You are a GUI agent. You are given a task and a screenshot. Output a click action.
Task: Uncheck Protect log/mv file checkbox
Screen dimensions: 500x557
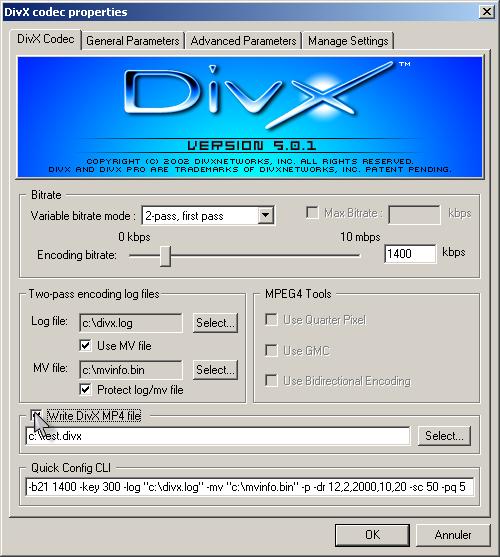pos(85,390)
